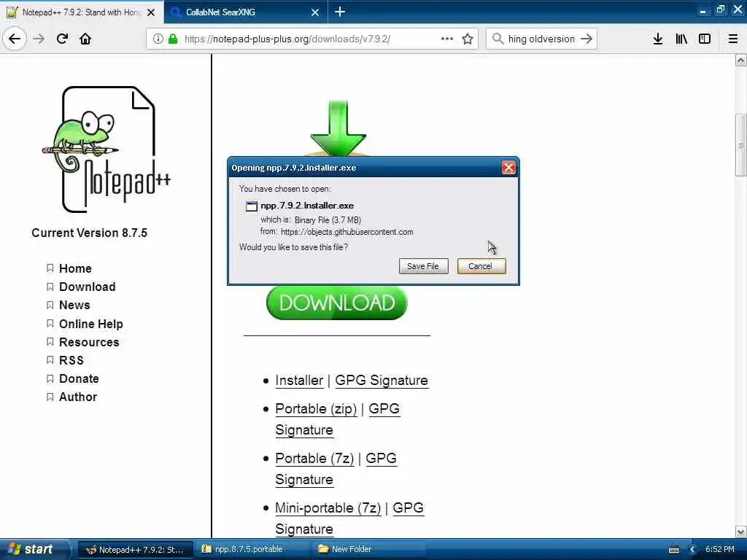The width and height of the screenshot is (747, 560).
Task: Switch to npp.8.7.5.portable taskbar window
Action: pyautogui.click(x=253, y=550)
